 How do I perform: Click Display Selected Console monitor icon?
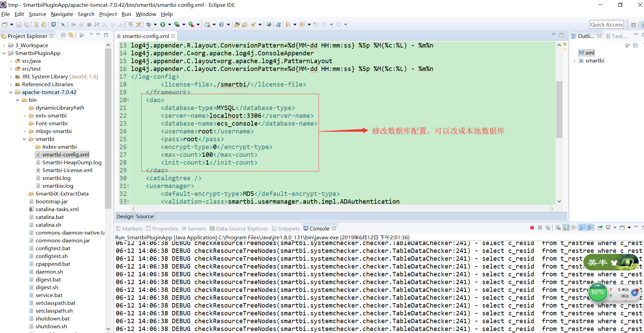point(608,228)
